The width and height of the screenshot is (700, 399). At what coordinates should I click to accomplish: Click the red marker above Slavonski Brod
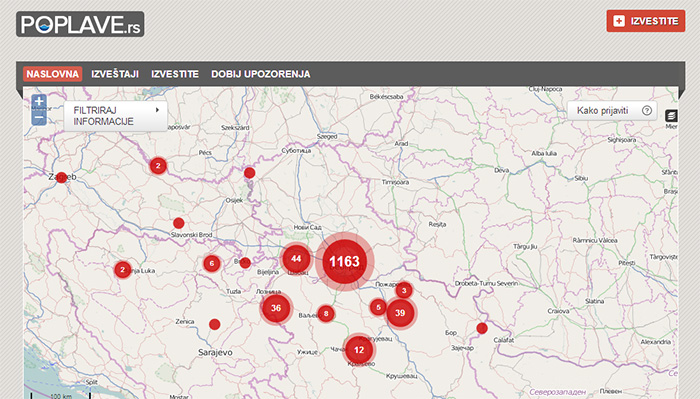point(179,223)
